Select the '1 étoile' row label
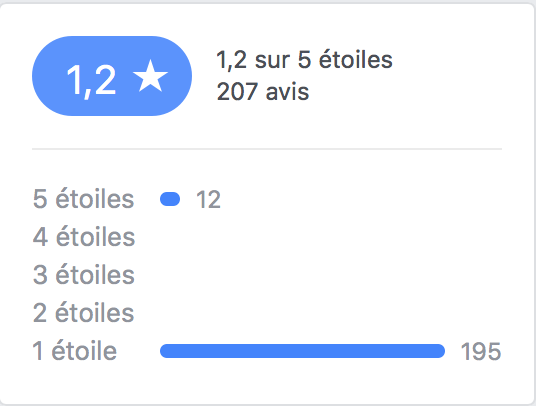 75,351
